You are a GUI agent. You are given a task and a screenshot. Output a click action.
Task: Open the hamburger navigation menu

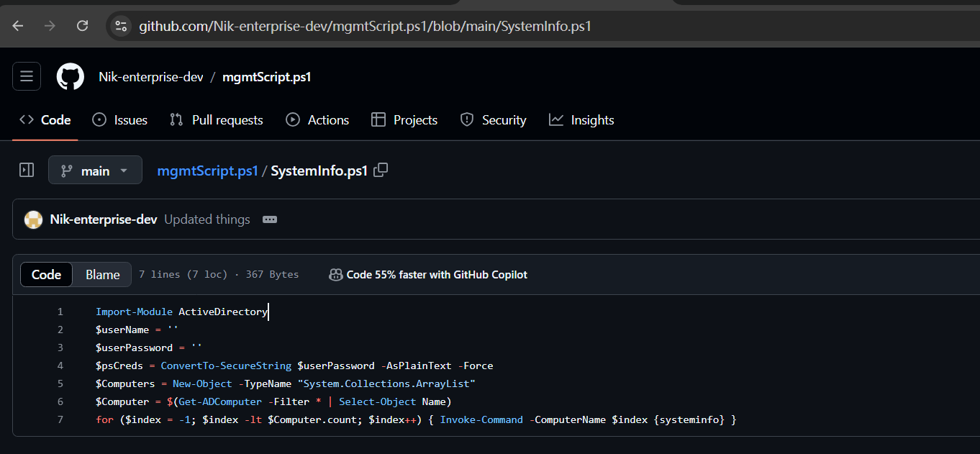27,76
